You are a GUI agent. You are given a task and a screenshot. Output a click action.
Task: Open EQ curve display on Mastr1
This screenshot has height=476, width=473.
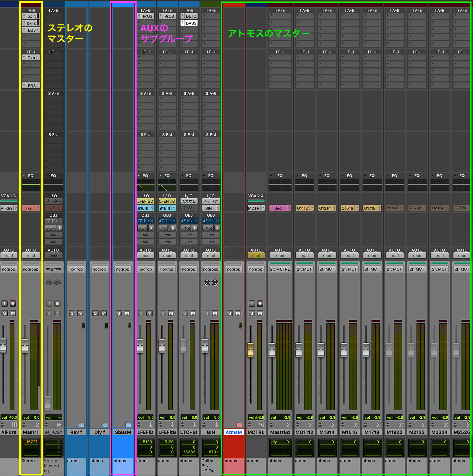[31, 185]
